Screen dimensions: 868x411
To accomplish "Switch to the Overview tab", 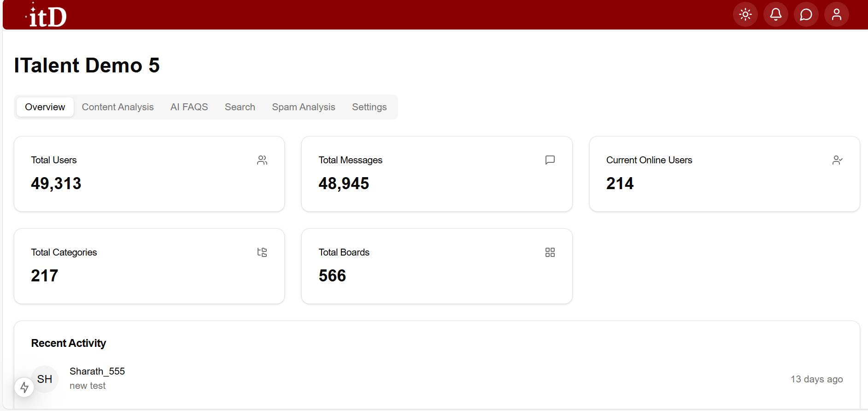I will coord(45,107).
